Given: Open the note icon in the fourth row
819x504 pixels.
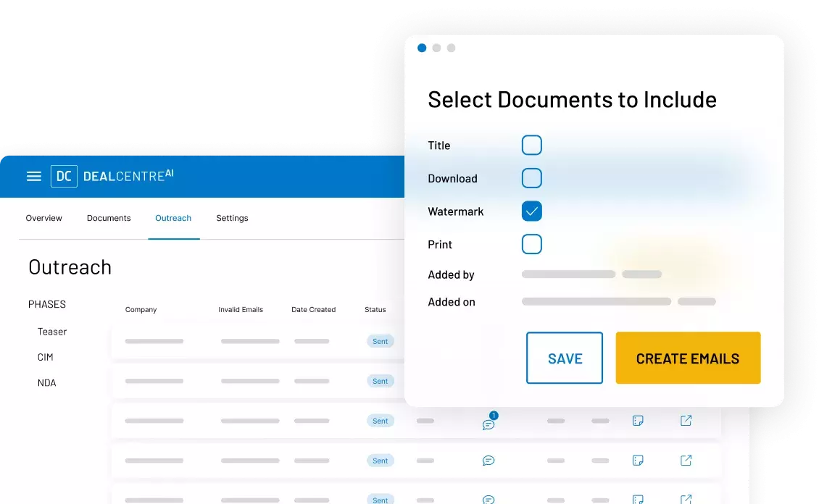Looking at the screenshot, I should coord(638,460).
